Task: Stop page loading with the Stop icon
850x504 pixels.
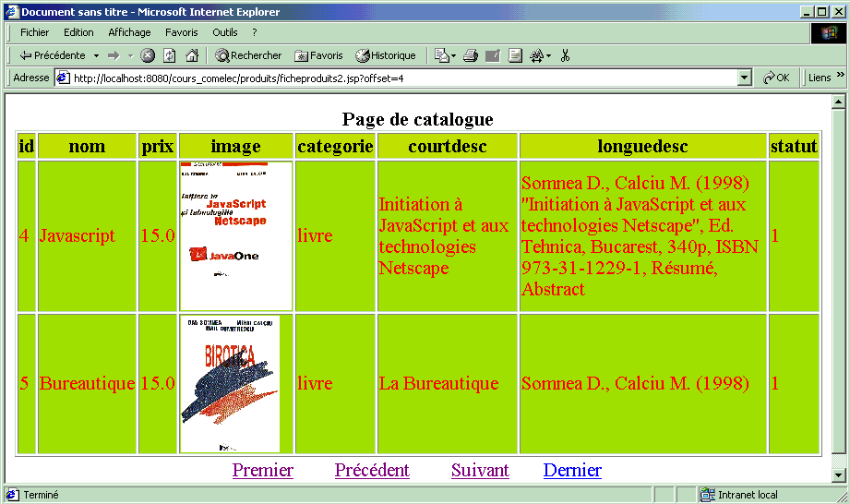Action: (148, 55)
